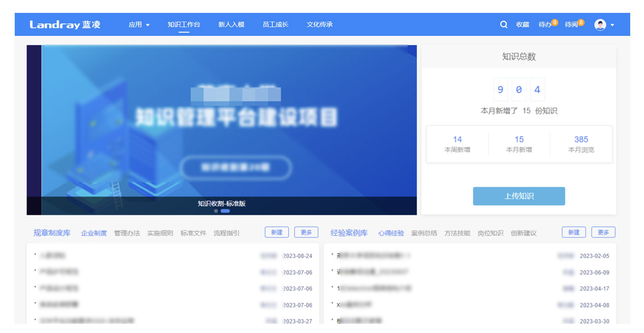Switch to 新人入模 navigation tab
The height and width of the screenshot is (333, 644).
[x=231, y=25]
